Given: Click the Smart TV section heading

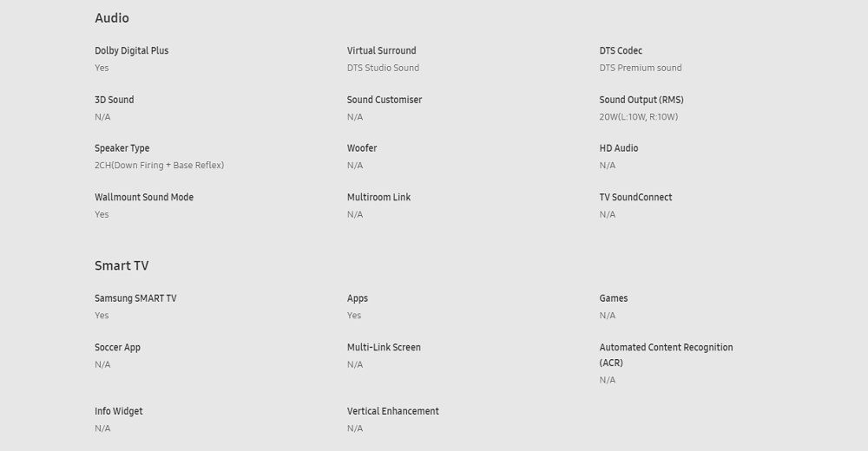Looking at the screenshot, I should click(122, 265).
